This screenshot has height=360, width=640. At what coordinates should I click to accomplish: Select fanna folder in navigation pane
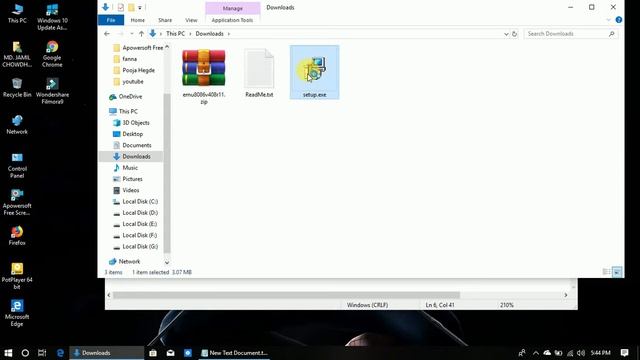[125, 59]
